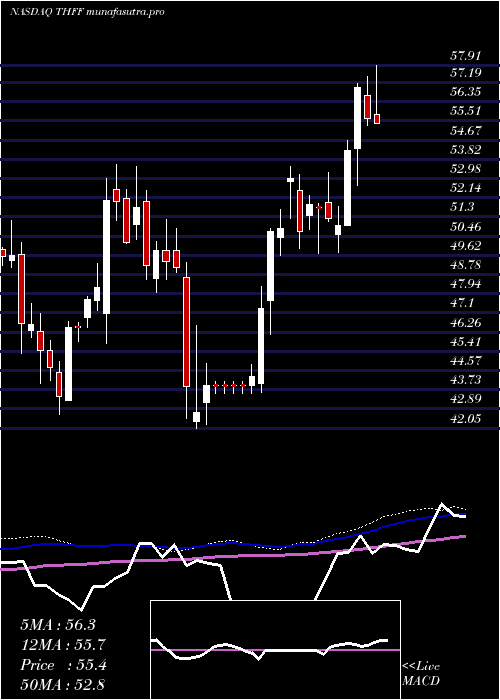Viewport: 500px width, 700px height.
Task: Click the Price : 55.4 readout
Action: (63, 665)
